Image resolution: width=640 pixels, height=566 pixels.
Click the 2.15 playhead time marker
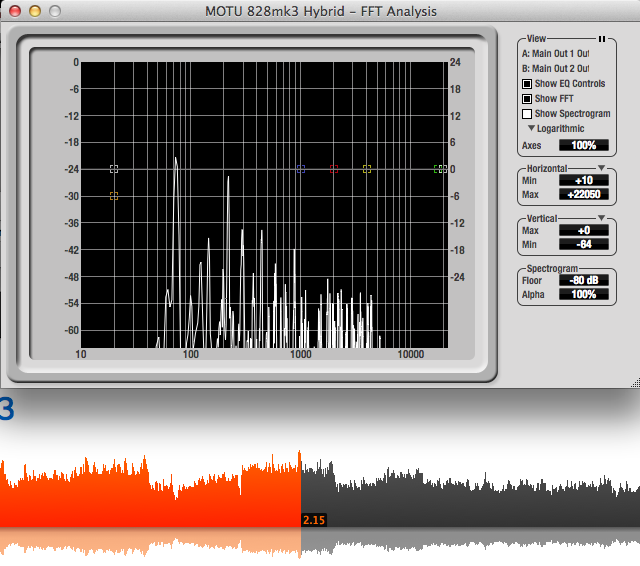tap(314, 520)
